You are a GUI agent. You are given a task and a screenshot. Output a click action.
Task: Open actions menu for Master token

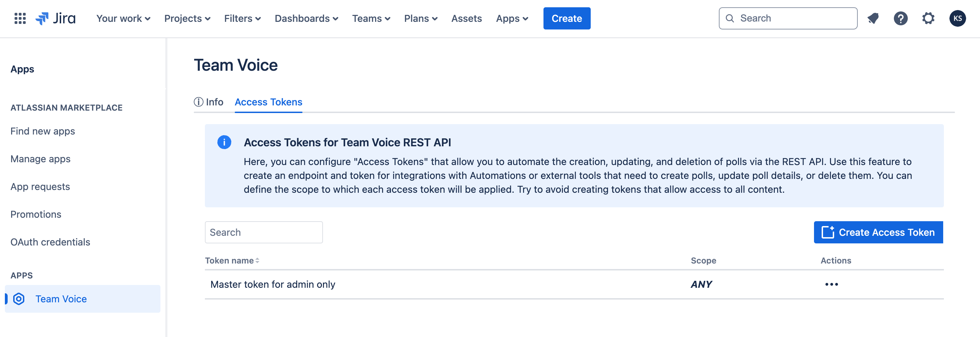coord(831,284)
